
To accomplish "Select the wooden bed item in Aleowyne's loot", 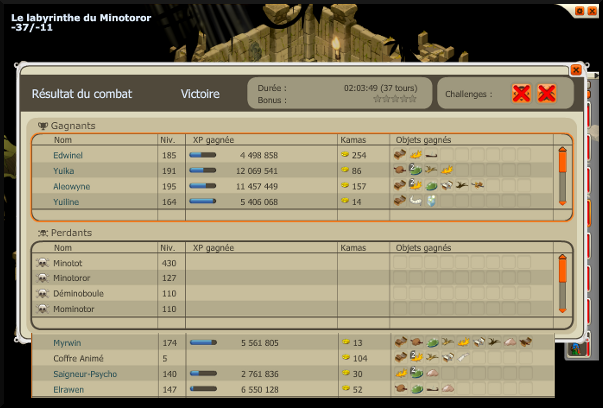I will 400,185.
